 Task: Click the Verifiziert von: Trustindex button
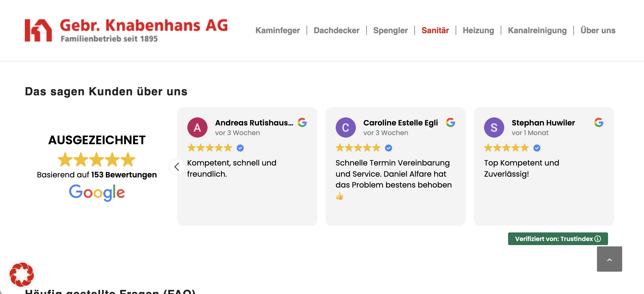click(558, 239)
